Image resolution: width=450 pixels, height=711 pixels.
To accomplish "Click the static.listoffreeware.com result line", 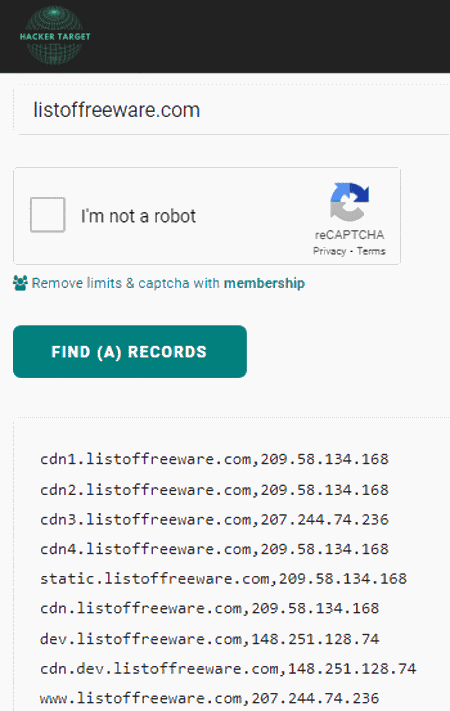I will click(223, 579).
